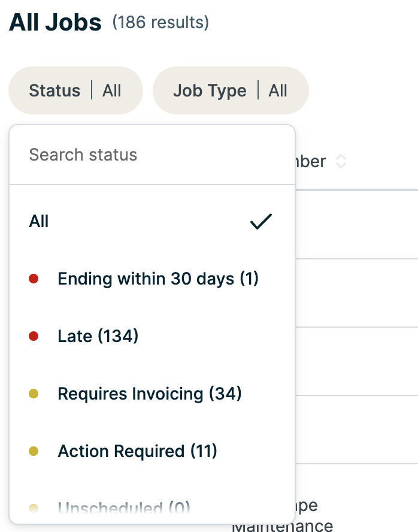Viewport: 418px width, 532px height.
Task: Filter jobs by "Late (134)"
Action: tap(98, 336)
